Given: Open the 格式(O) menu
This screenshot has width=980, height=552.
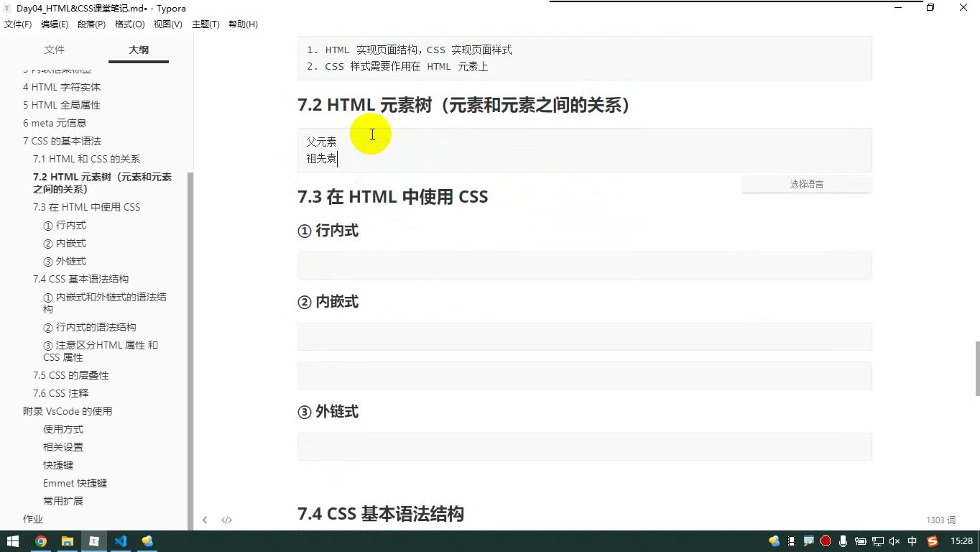Looking at the screenshot, I should (x=130, y=24).
